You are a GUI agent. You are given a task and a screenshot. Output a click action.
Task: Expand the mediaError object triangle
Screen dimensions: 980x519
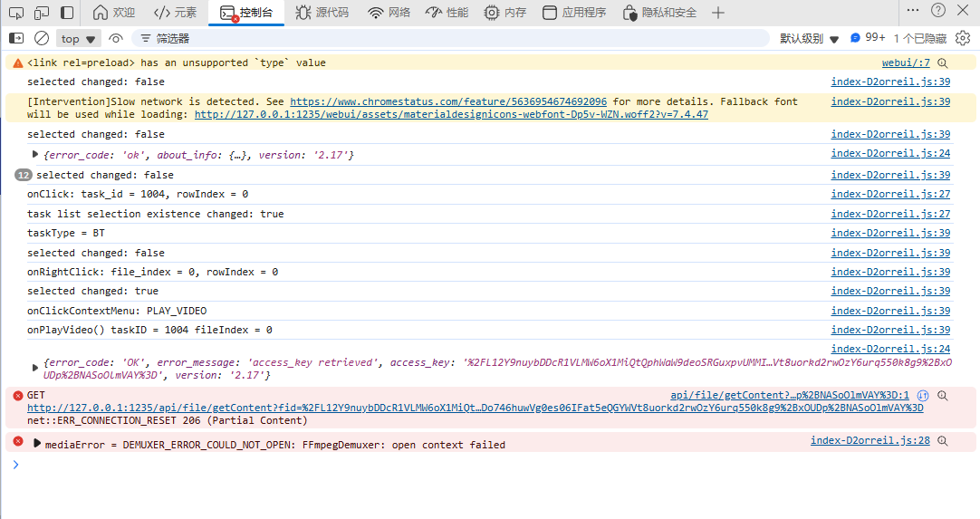tap(37, 444)
